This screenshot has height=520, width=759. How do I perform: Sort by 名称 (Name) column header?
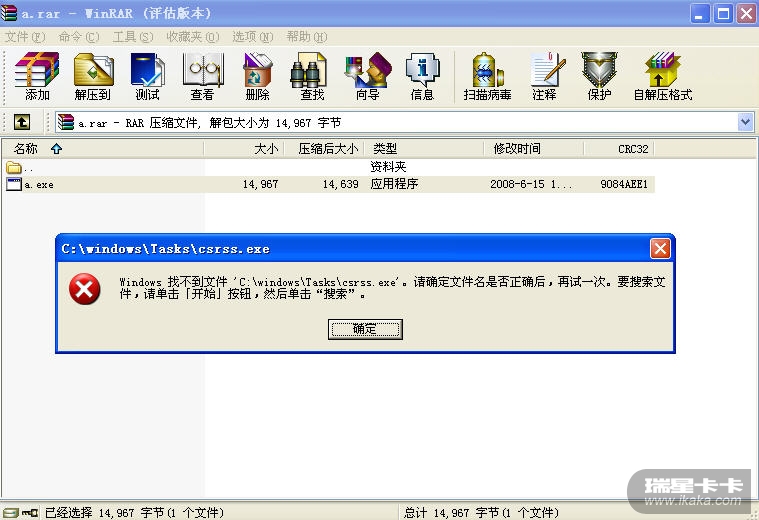[102, 149]
